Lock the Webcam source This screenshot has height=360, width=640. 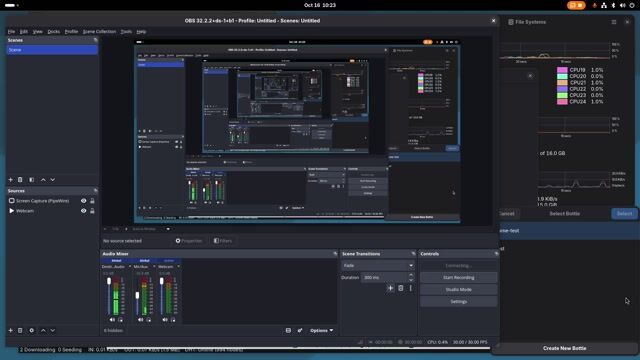tap(93, 211)
